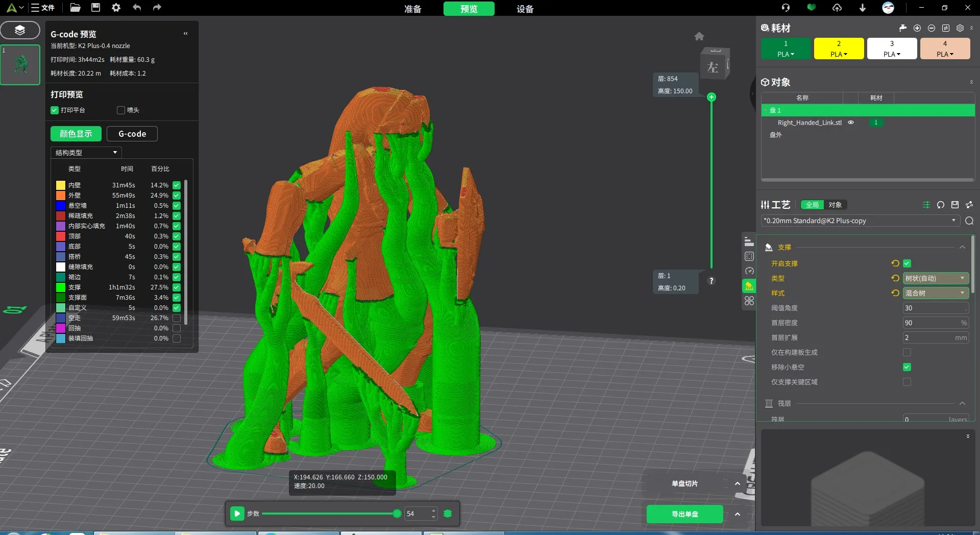
Task: Select the G-code tab
Action: pos(132,134)
